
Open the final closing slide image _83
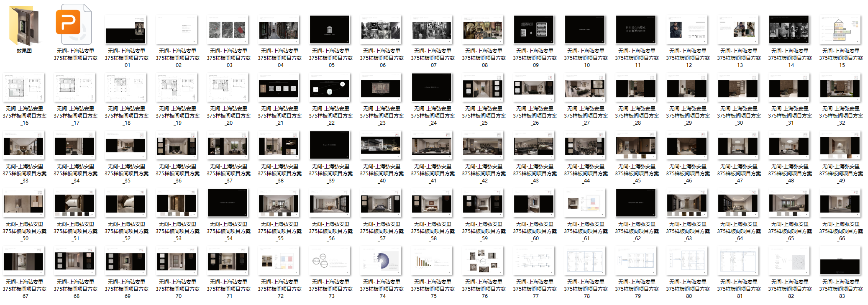pos(840,261)
